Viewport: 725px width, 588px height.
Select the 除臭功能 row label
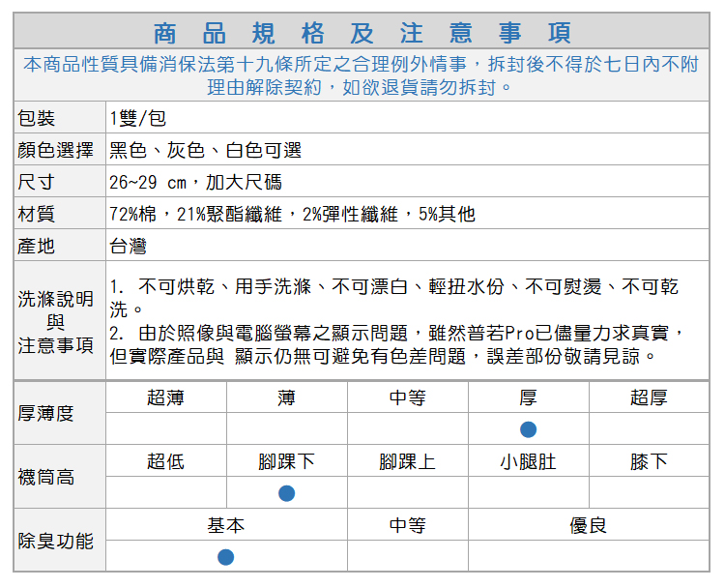tap(56, 541)
